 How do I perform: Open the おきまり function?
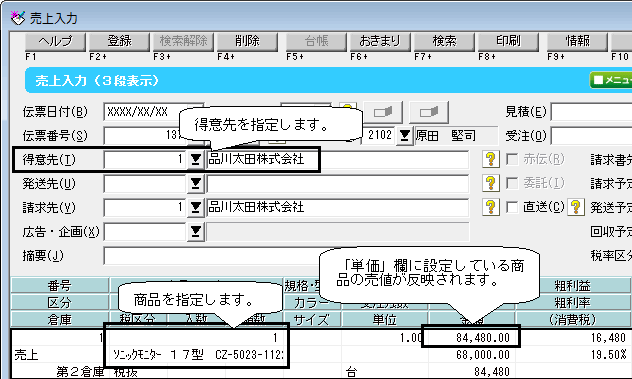pyautogui.click(x=380, y=42)
